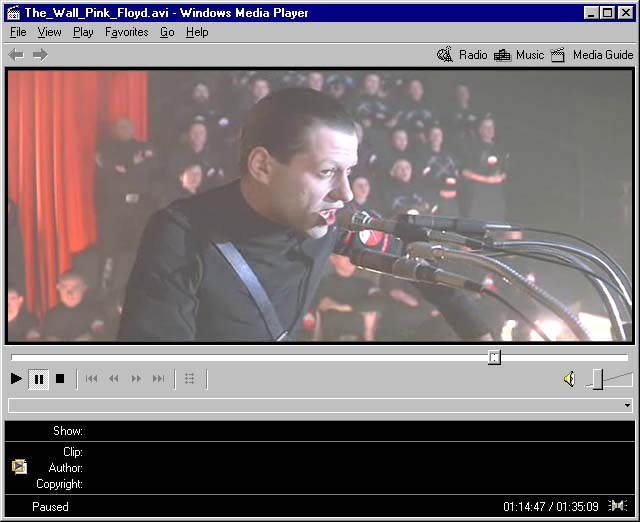The height and width of the screenshot is (522, 640).
Task: Click the volume slider handle
Action: tap(598, 379)
